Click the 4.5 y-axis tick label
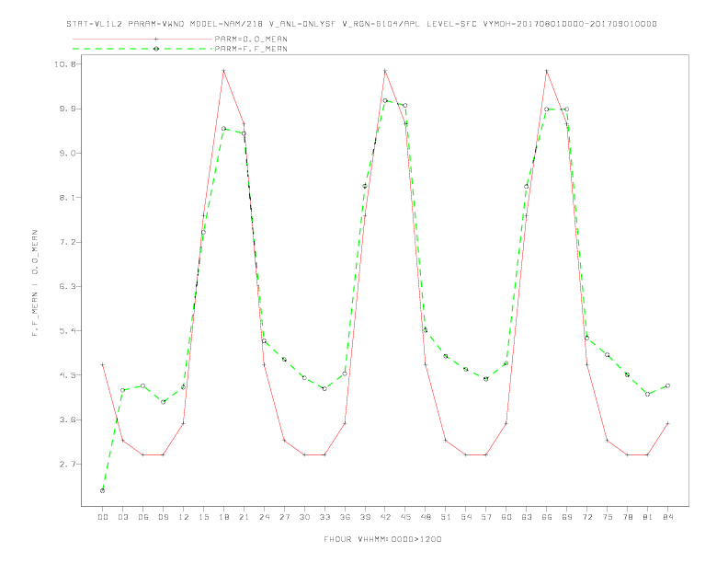Viewport: 728px width, 563px height. 68,375
